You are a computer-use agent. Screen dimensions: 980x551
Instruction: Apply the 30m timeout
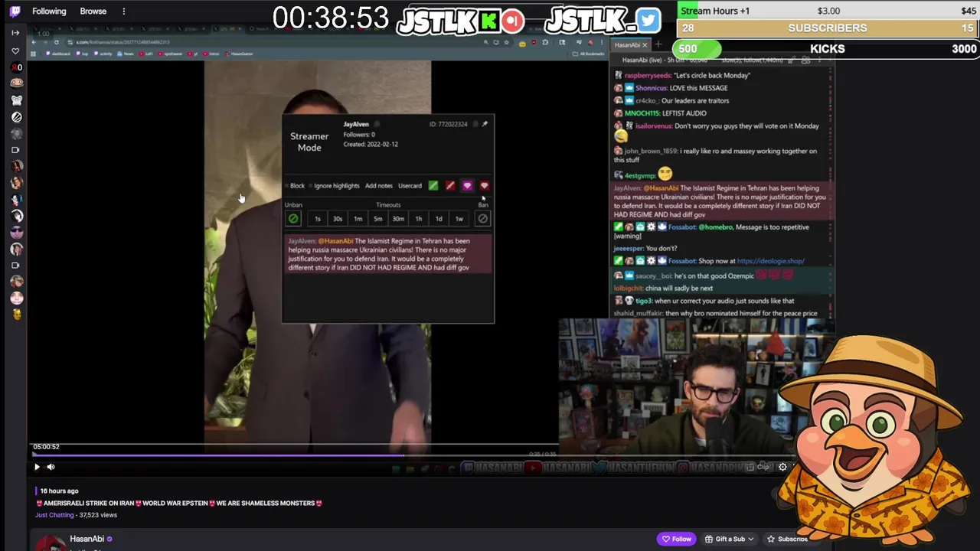pos(398,219)
